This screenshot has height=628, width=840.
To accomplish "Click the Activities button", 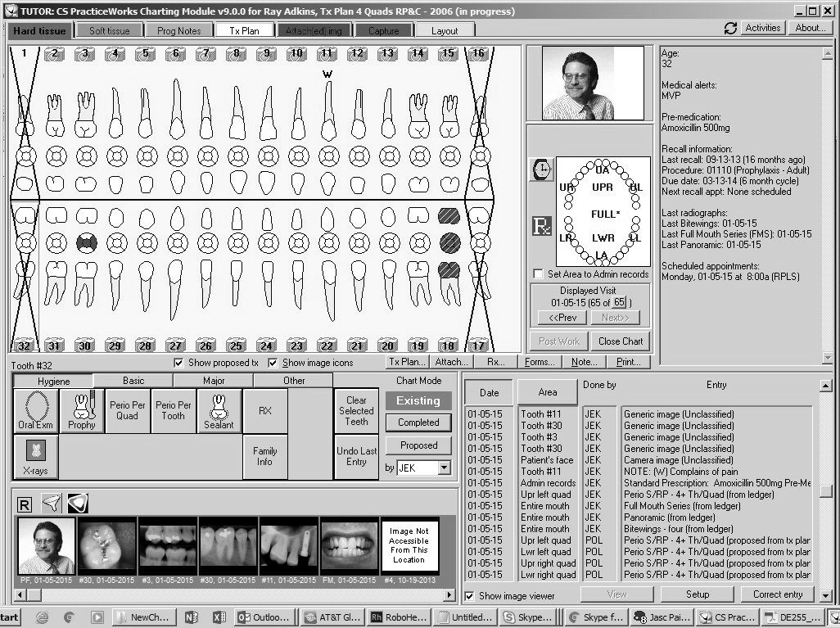I will coord(763,28).
